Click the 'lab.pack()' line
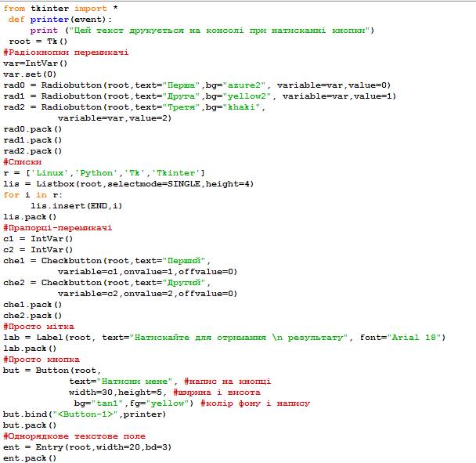Viewport: 476px width, 463px height. coord(30,348)
